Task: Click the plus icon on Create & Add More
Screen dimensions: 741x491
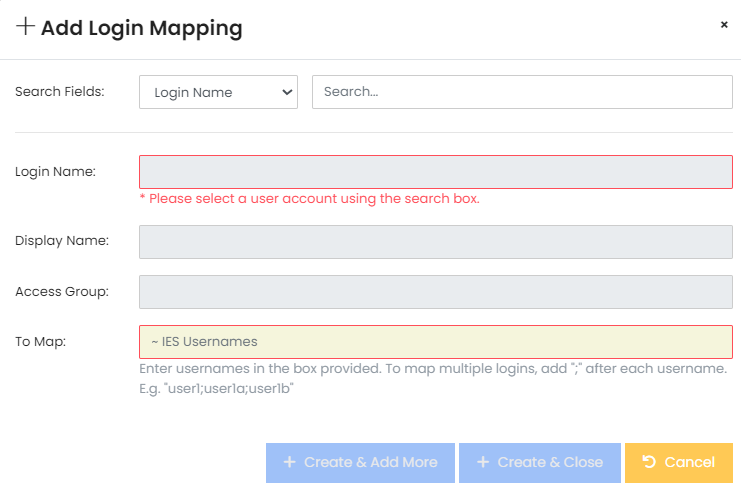Action: click(289, 462)
